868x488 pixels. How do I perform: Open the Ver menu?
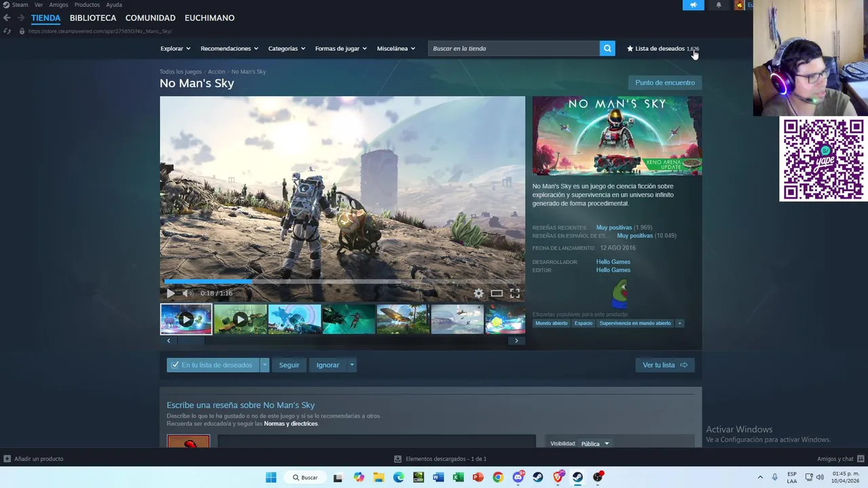coord(39,5)
